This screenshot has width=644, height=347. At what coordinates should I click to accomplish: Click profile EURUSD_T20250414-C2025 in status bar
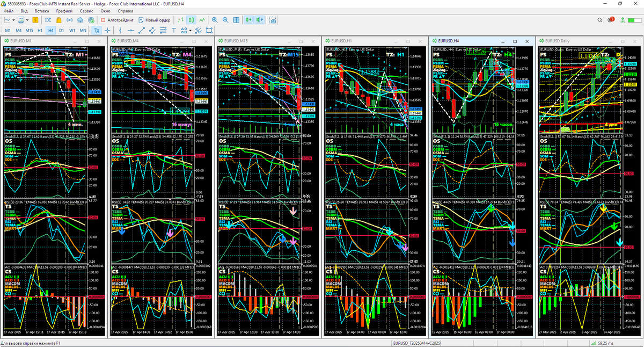(x=416, y=343)
